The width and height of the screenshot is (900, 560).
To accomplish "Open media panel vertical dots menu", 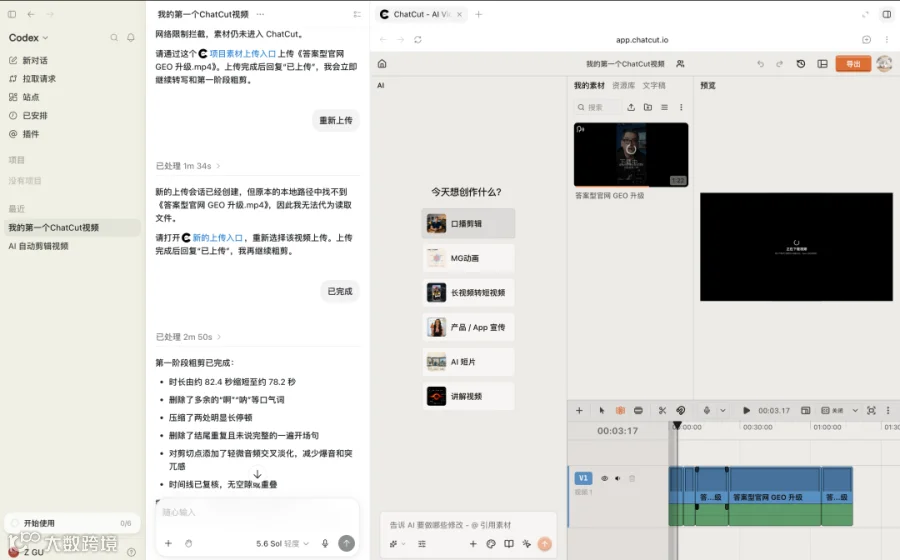I will [x=681, y=107].
